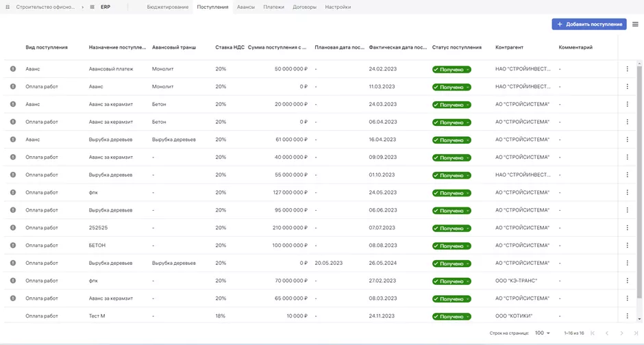Screen dimensions: 644x345
Task: Click the Добавить поступление button
Action: 589,24
